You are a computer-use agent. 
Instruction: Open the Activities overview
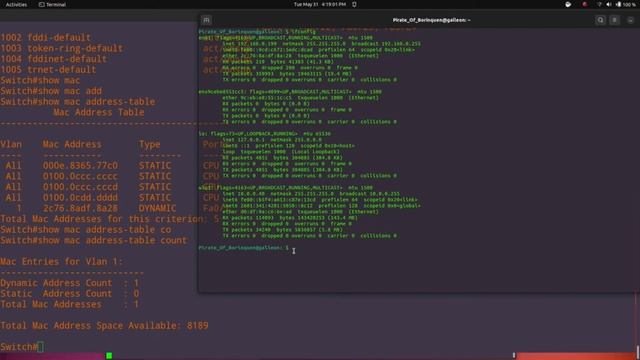(x=16, y=4)
